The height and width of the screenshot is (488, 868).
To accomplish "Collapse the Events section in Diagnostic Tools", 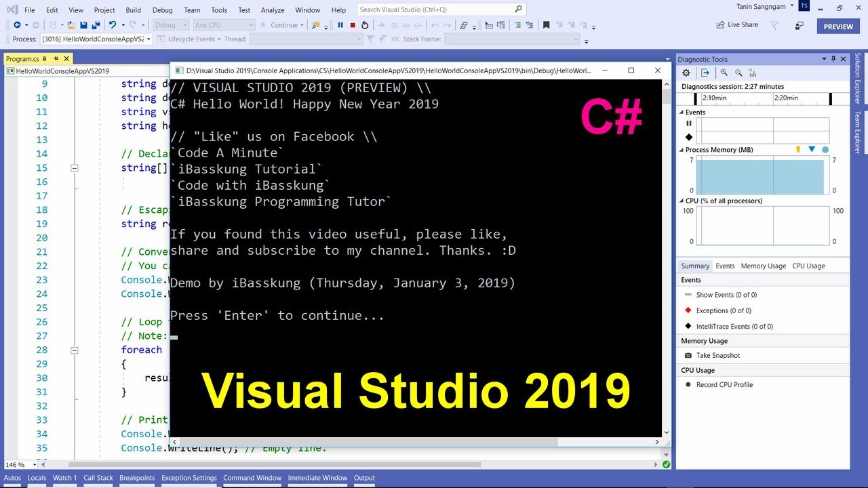I will (x=682, y=113).
